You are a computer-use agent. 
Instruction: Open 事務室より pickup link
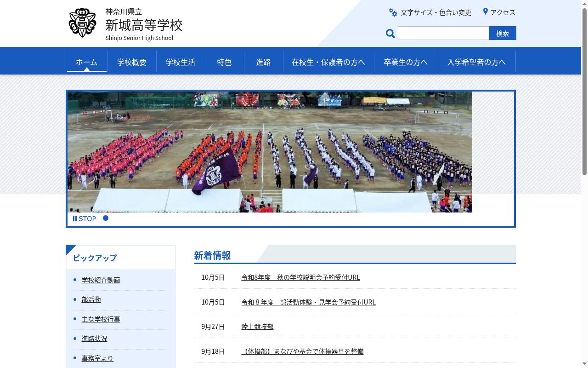[97, 358]
